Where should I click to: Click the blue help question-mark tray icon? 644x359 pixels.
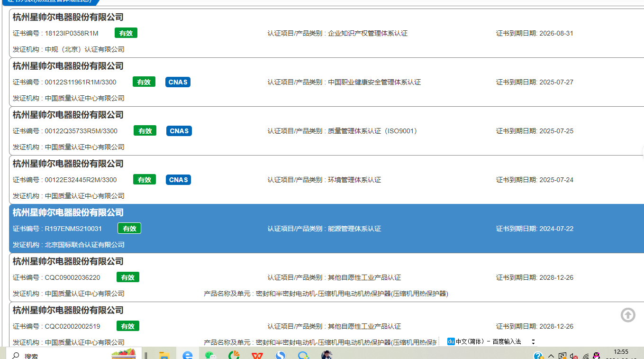(538, 356)
